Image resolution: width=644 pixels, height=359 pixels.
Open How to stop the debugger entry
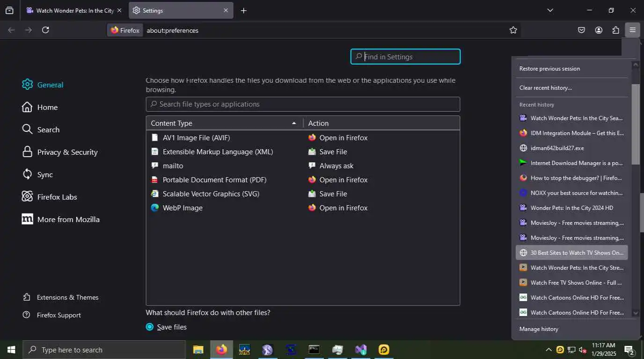click(x=571, y=178)
